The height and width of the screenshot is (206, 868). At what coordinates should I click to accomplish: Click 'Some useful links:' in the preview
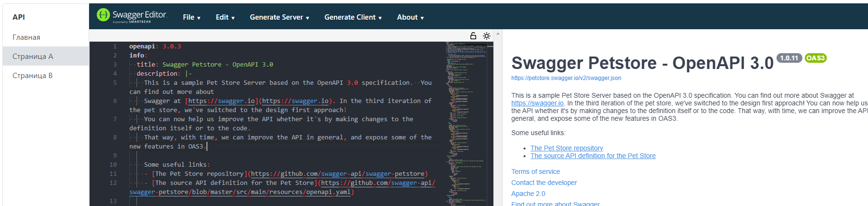click(x=538, y=133)
